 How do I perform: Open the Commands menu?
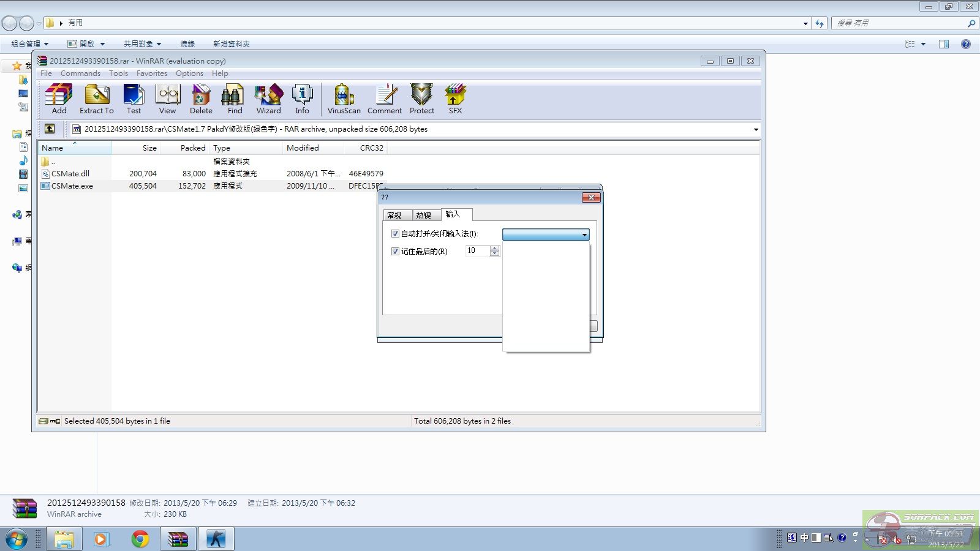pyautogui.click(x=80, y=73)
